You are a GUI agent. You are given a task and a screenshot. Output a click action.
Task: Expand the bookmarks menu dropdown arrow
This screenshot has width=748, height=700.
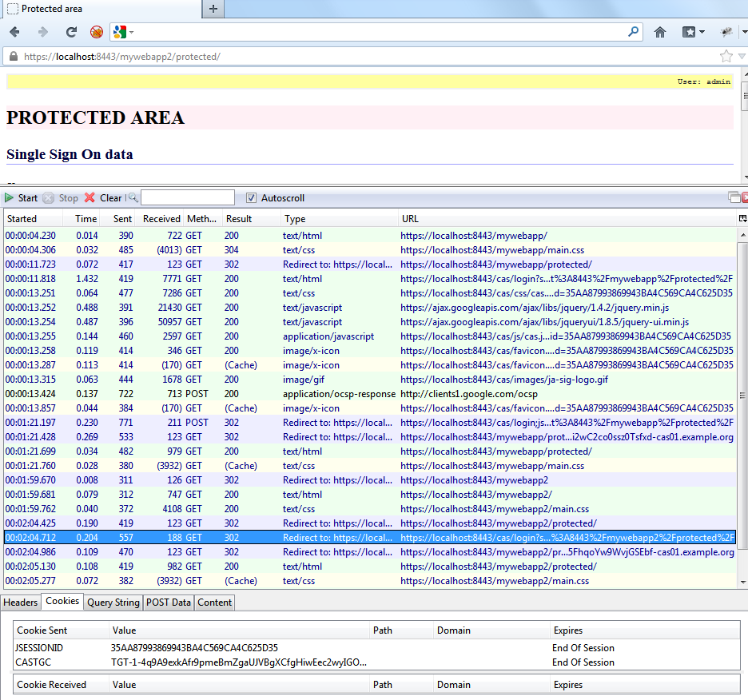[702, 32]
